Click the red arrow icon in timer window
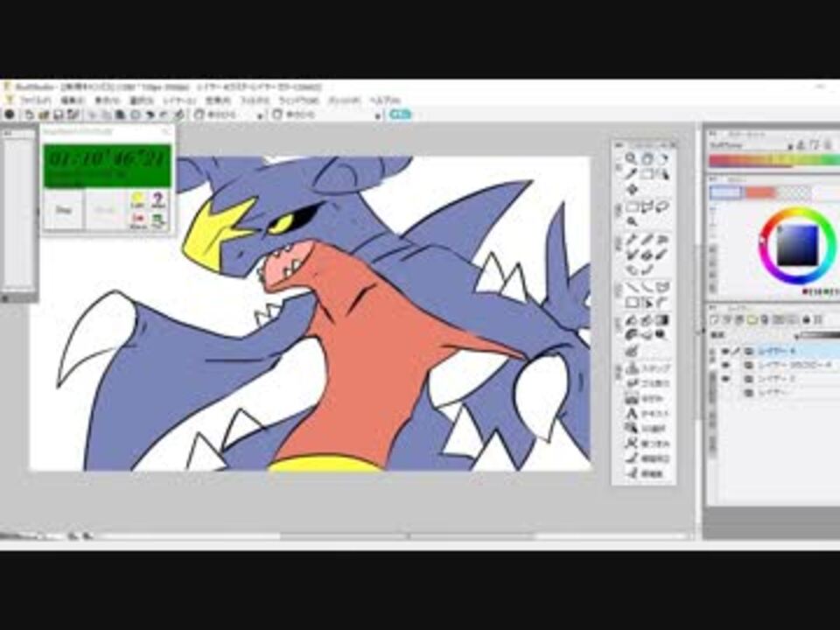Image resolution: width=840 pixels, height=630 pixels. 138,220
